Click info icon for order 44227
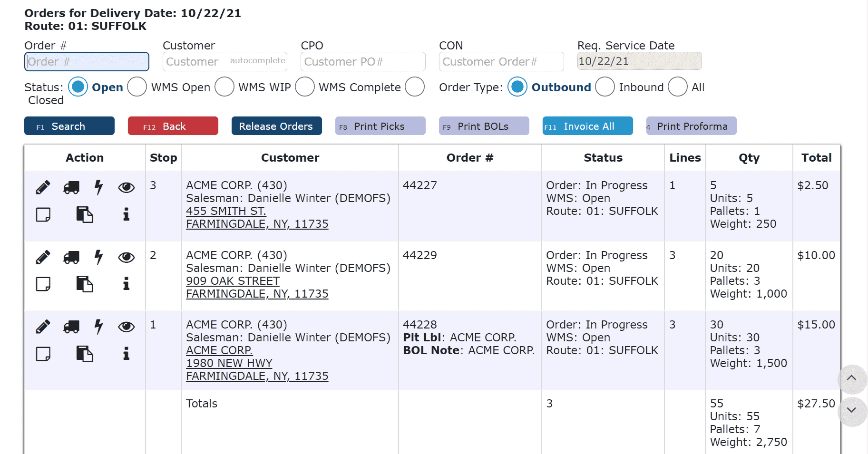This screenshot has width=868, height=454. tap(126, 214)
